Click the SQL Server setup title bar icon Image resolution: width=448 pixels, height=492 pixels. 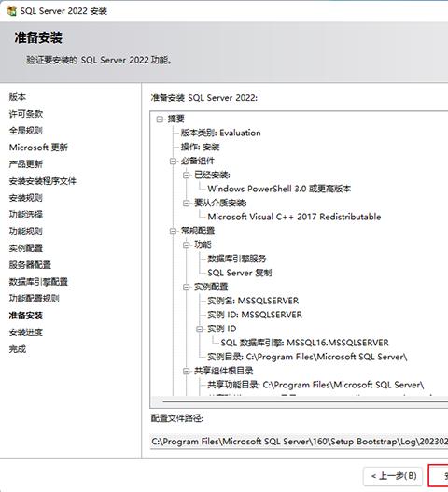(x=11, y=10)
